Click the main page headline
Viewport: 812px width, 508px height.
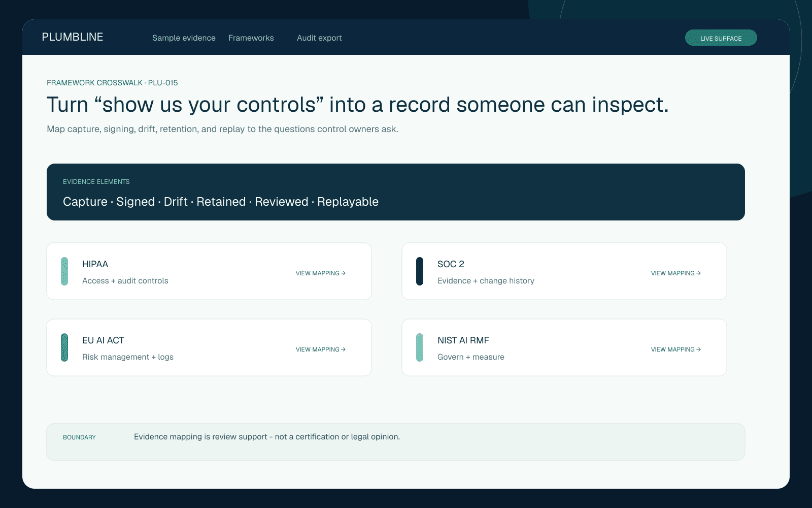(358, 105)
